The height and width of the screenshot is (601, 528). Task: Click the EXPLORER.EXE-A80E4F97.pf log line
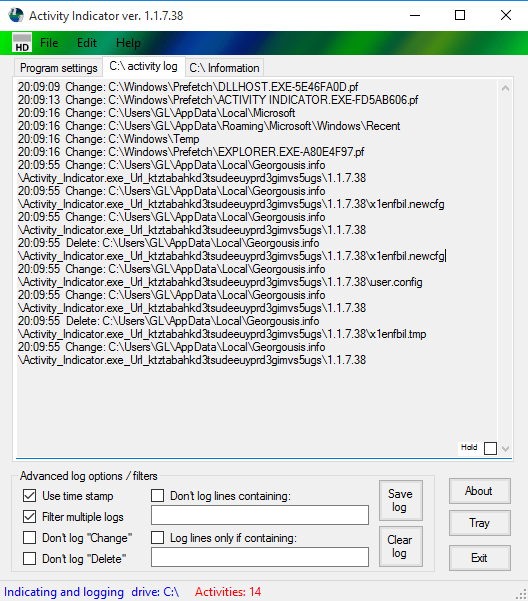[x=191, y=152]
